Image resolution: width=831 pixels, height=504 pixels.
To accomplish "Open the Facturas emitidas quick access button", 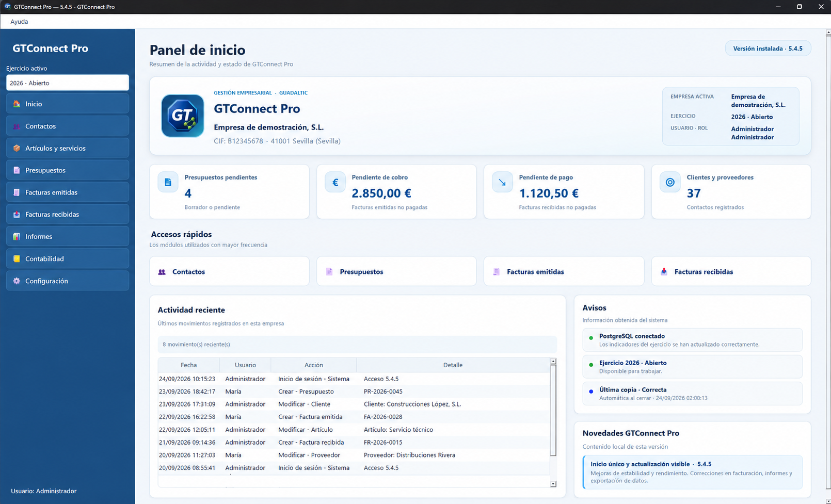I will (x=564, y=271).
